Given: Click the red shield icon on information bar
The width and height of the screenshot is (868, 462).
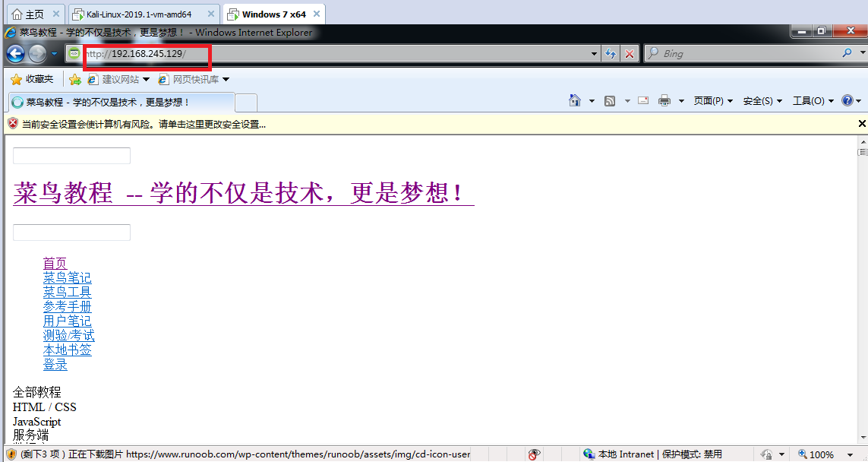Looking at the screenshot, I should [x=13, y=124].
